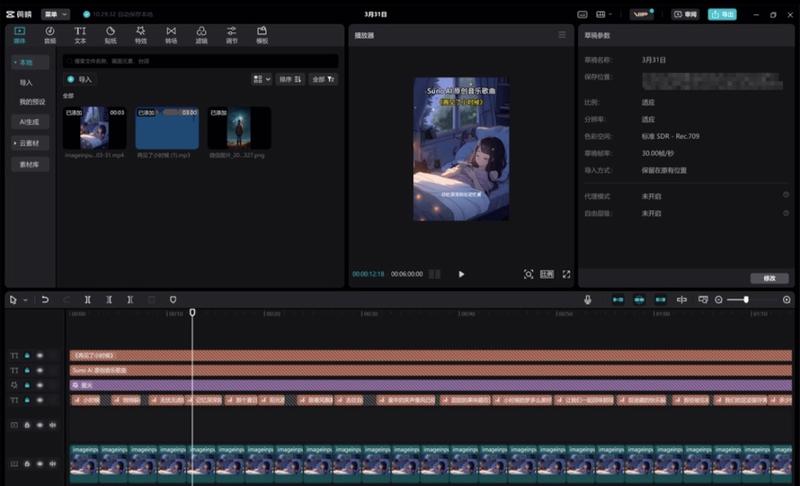
Task: Click the 审阅 review button
Action: pos(685,14)
